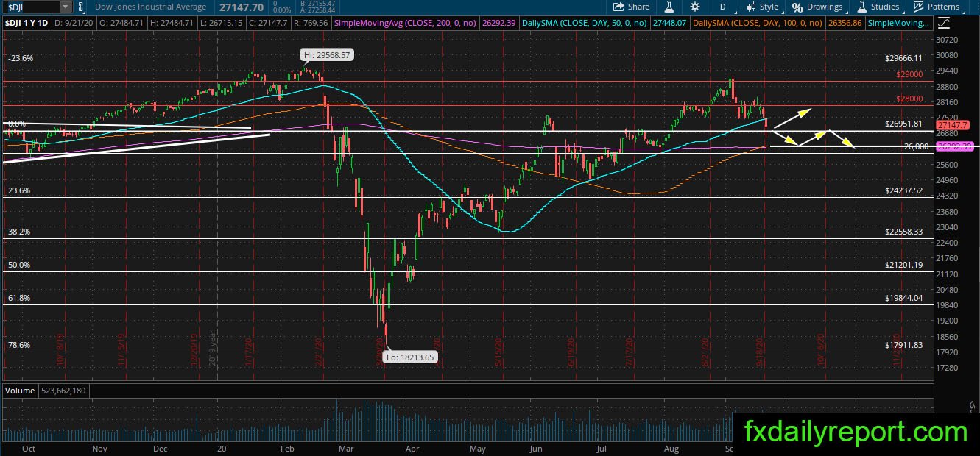The width and height of the screenshot is (980, 456).
Task: Click the small icon beside symbol dropdown
Action: 82,7
